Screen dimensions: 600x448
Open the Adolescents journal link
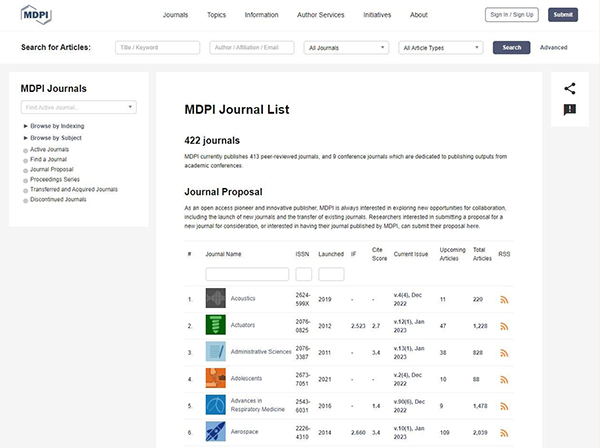point(246,378)
